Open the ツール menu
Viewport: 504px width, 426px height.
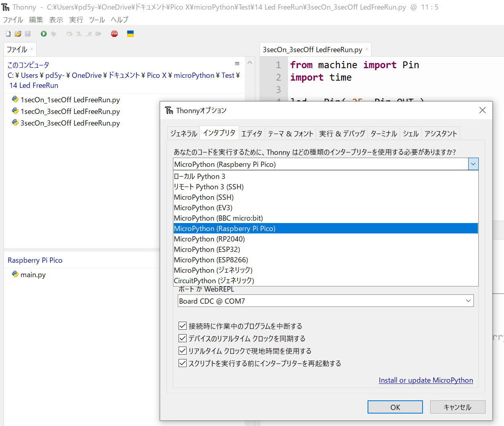point(97,20)
